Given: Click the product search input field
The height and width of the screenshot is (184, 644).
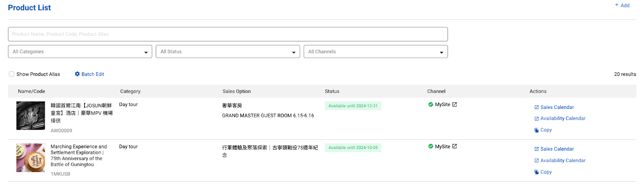Looking at the screenshot, I should coord(228,34).
